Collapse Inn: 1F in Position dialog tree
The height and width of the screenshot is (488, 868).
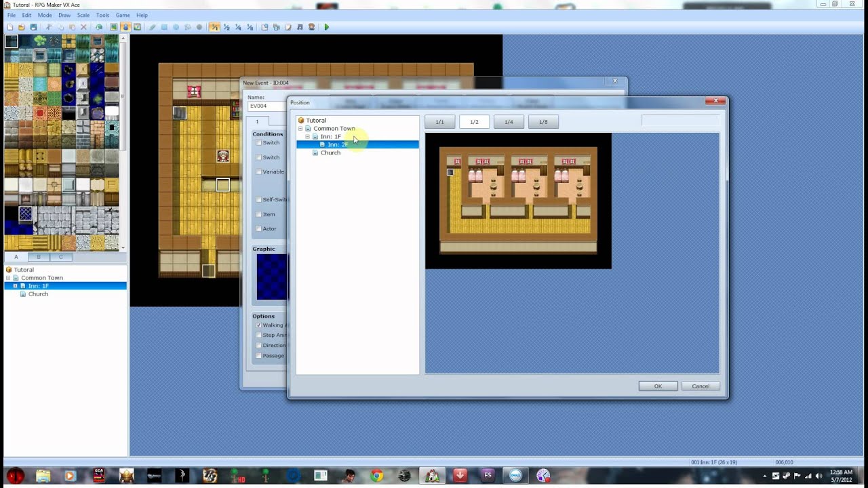[x=307, y=137]
